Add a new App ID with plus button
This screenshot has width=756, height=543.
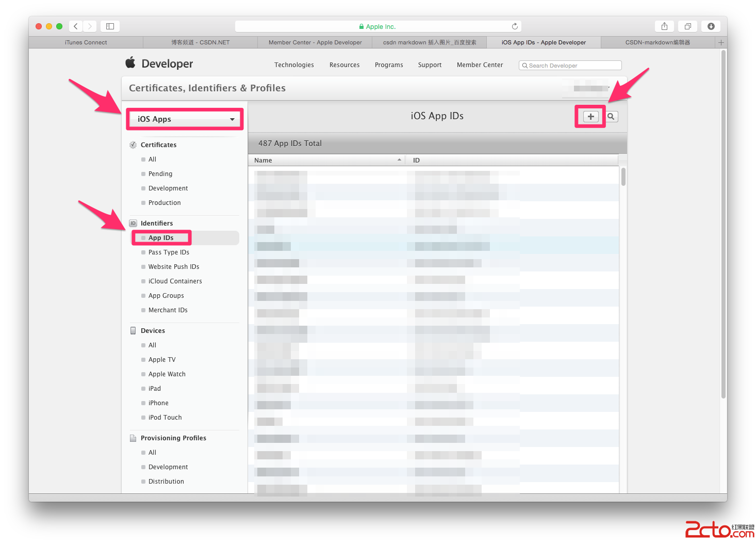[591, 117]
